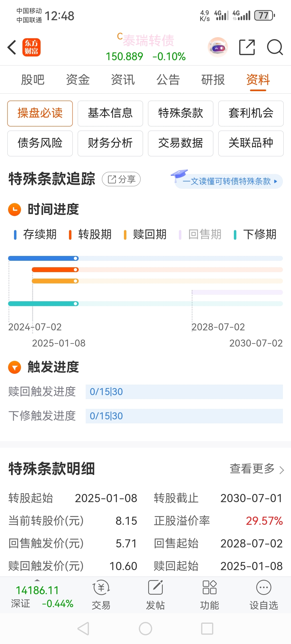The height and width of the screenshot is (644, 291).
Task: Tap the robot assistant avatar icon
Action: [x=218, y=47]
